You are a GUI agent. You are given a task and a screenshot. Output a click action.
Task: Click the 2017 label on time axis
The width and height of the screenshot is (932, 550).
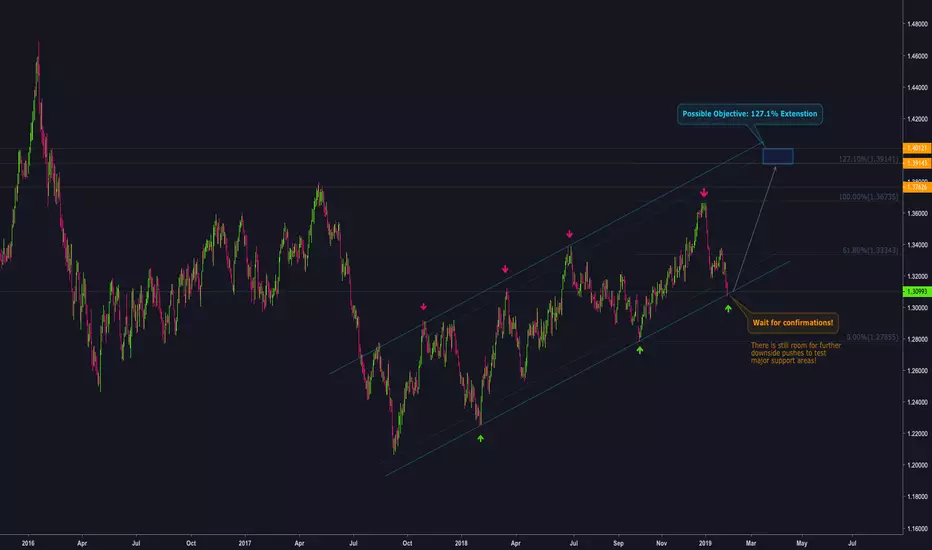click(x=245, y=543)
